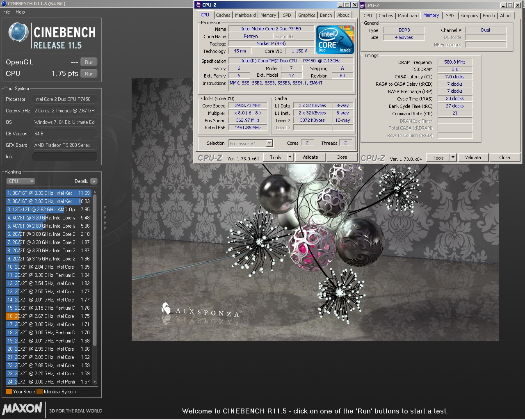Switch to Mainboard tab in right CPU-Z window
This screenshot has width=525, height=420.
[x=408, y=16]
